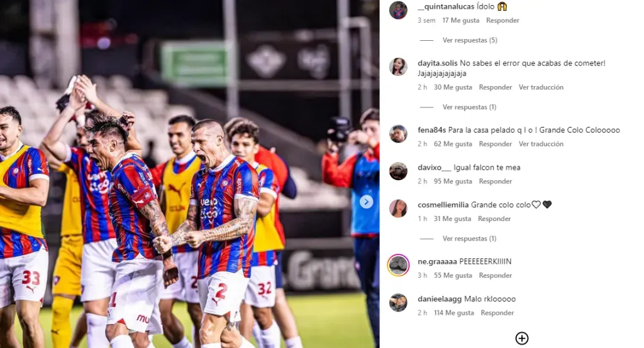View likes on danieelaagg comment (114 Me gusta)
The width and height of the screenshot is (644, 348).
(x=454, y=313)
